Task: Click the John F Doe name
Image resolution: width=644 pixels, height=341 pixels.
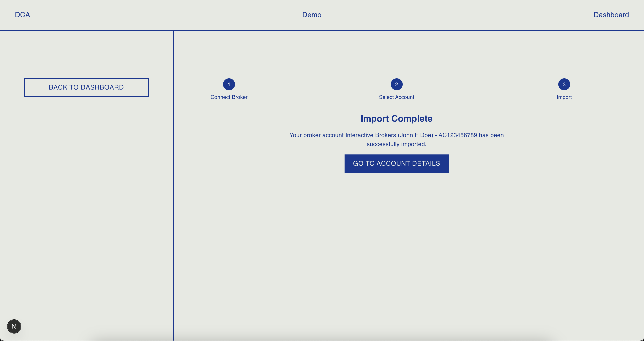Action: click(x=415, y=135)
